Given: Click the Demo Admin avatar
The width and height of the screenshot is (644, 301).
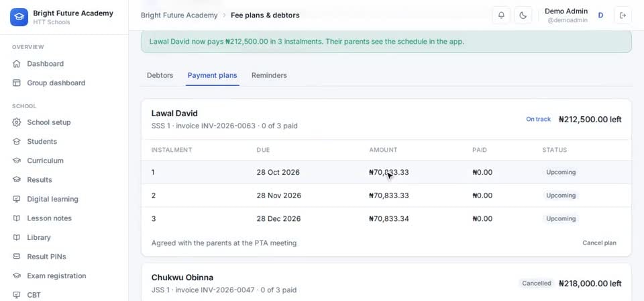Looking at the screenshot, I should [600, 15].
